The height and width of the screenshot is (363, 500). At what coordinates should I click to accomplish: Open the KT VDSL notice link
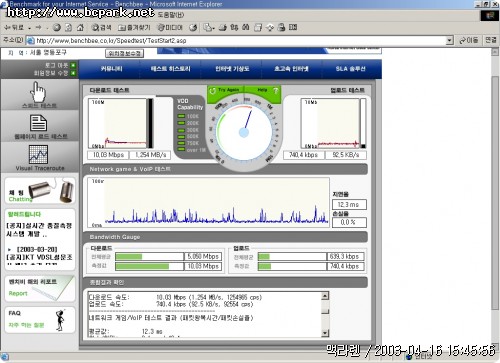pos(39,257)
